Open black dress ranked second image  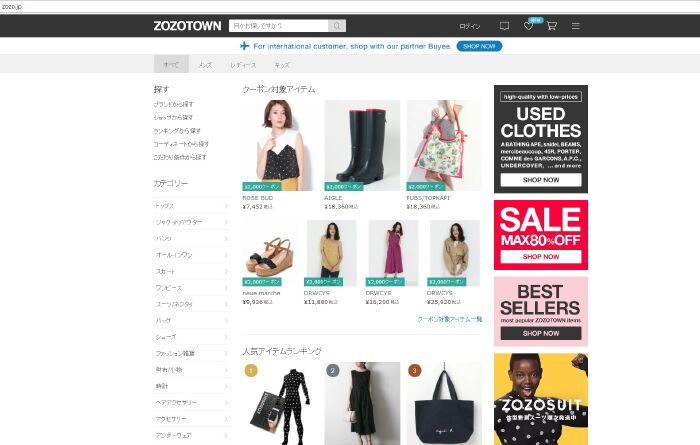pyautogui.click(x=362, y=403)
